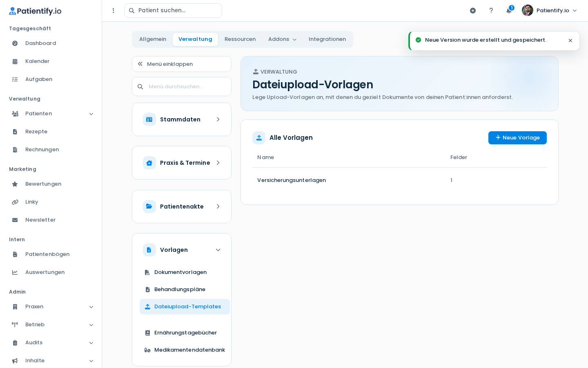Dismiss the 'Neue Version' success notification
The image size is (588, 368).
point(570,40)
